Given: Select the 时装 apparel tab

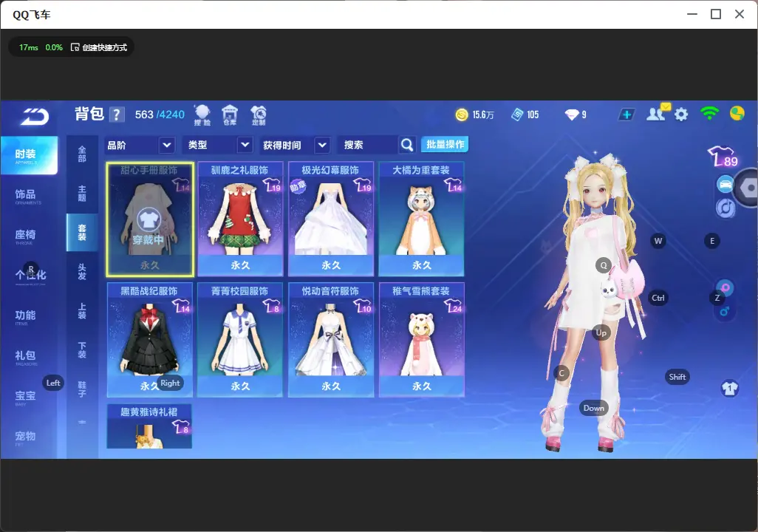Looking at the screenshot, I should (29, 155).
